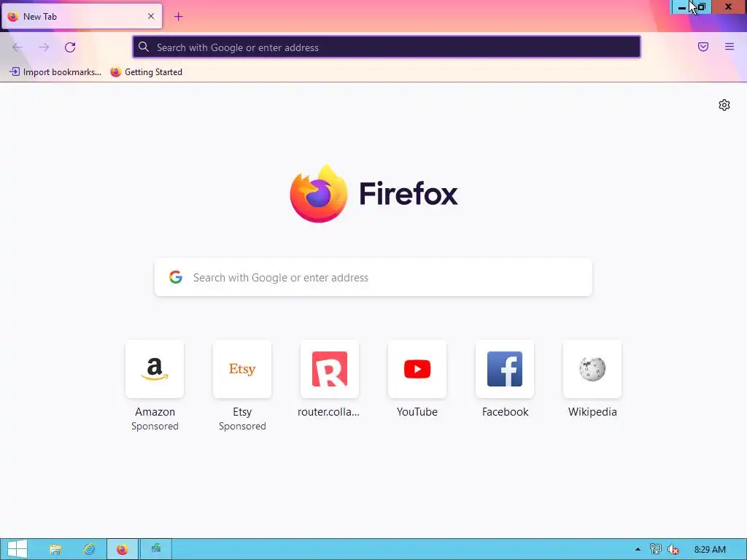The height and width of the screenshot is (560, 747).
Task: Open File Explorer from taskbar
Action: 55,550
